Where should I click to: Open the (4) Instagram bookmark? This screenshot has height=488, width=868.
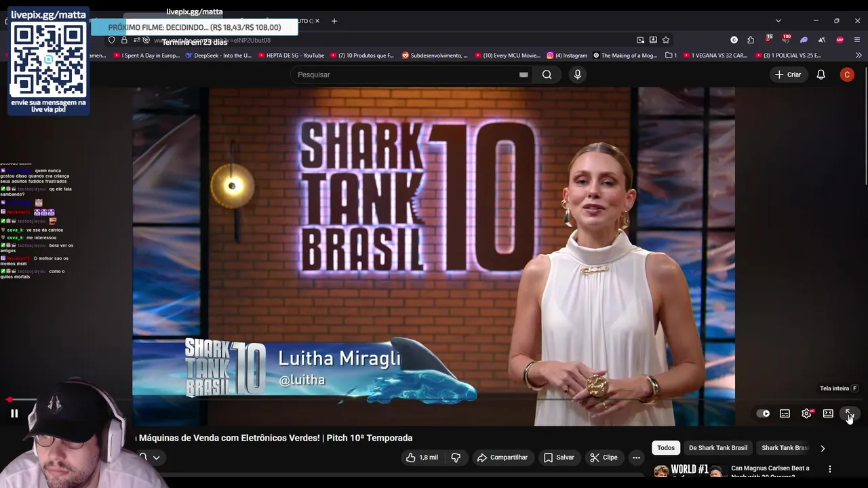pos(567,56)
